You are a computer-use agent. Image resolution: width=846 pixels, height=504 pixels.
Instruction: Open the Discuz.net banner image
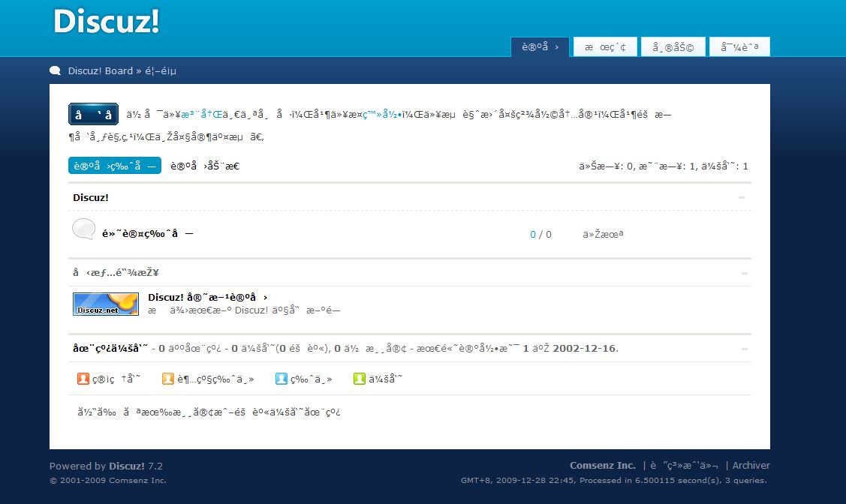coord(106,304)
